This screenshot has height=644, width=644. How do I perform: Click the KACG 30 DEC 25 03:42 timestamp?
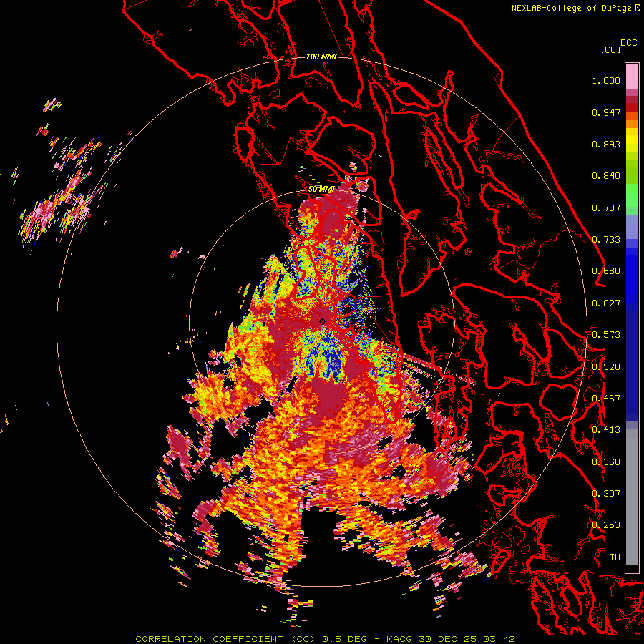(451, 639)
